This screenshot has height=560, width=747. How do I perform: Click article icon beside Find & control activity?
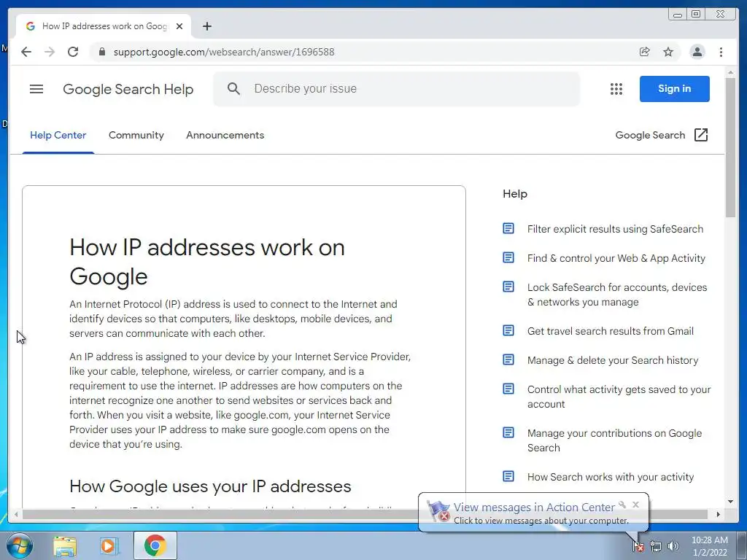click(508, 257)
